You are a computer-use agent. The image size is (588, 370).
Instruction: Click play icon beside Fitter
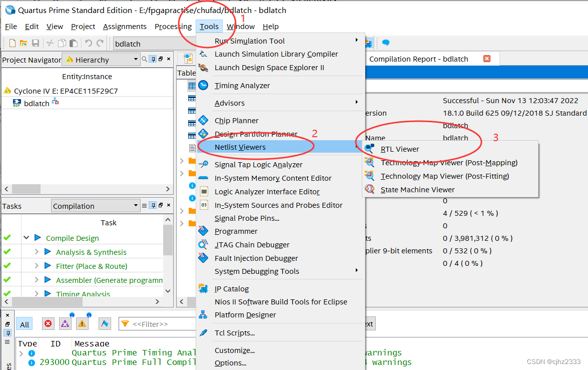(48, 265)
